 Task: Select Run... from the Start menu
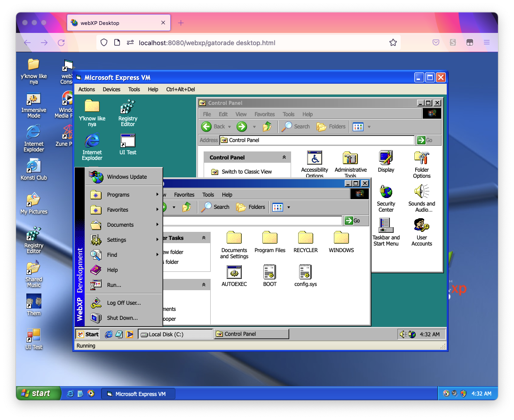tap(114, 285)
